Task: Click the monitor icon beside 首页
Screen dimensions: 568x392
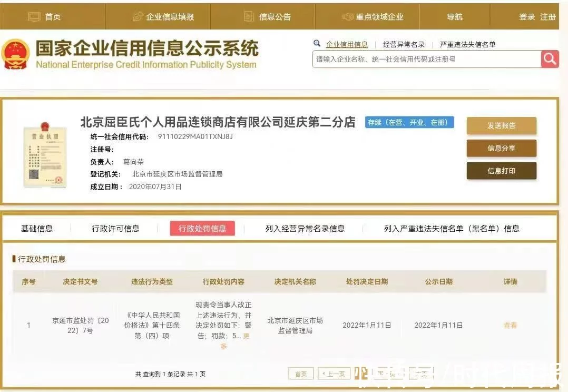Action: pyautogui.click(x=34, y=17)
